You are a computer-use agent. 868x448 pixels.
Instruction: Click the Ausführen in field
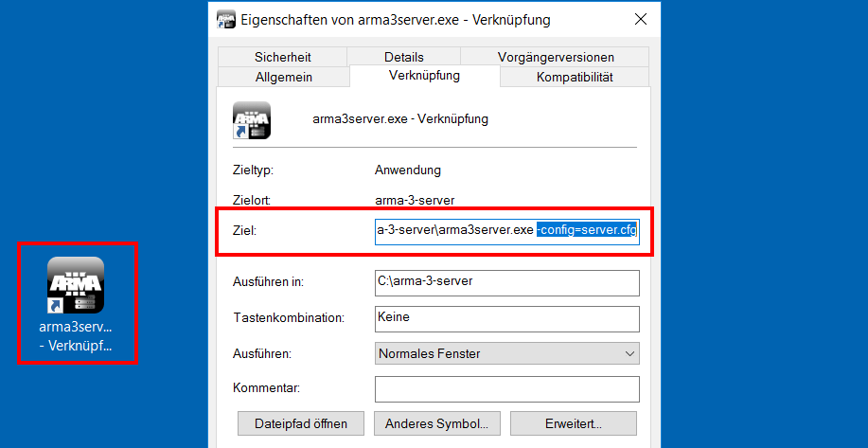click(507, 283)
